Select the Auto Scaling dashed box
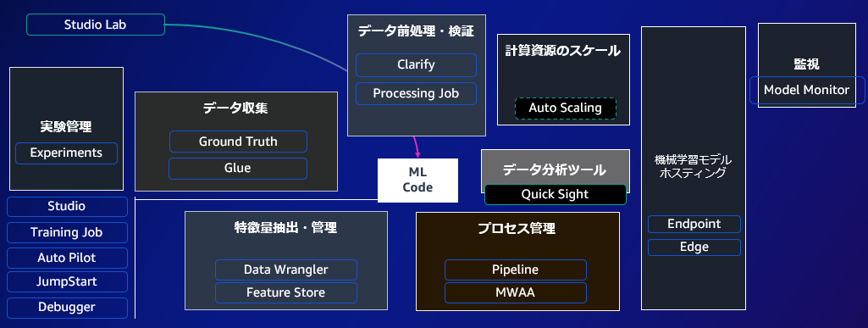Viewport: 868px width, 328px height. coord(565,108)
